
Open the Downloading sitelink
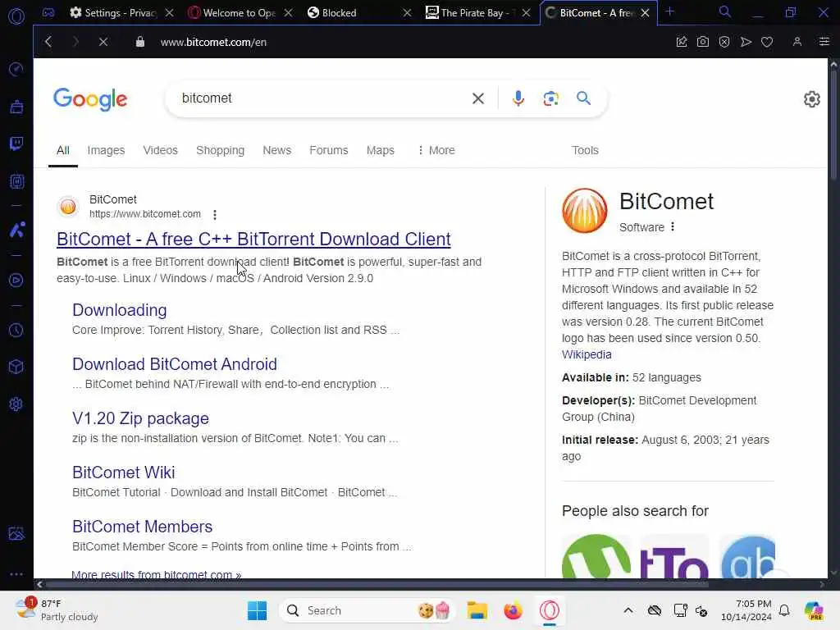pyautogui.click(x=120, y=309)
